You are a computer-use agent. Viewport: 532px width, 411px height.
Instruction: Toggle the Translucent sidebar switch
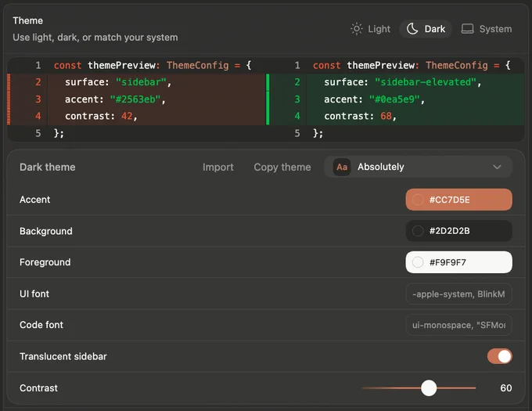click(499, 356)
